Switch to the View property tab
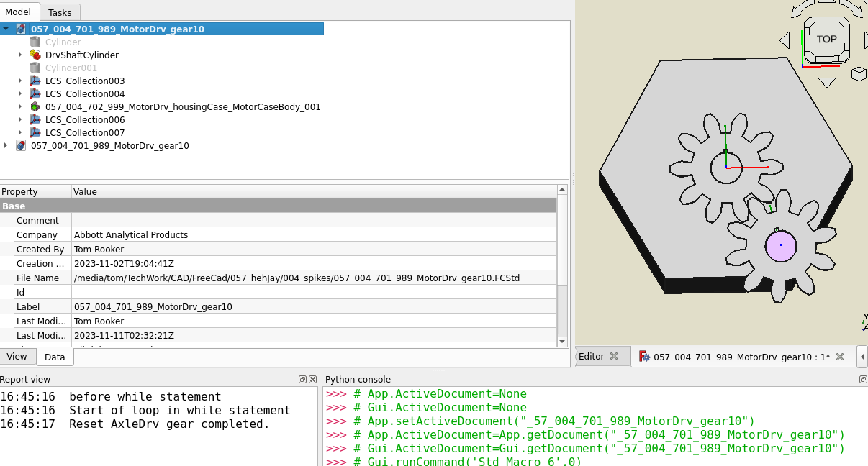This screenshot has height=466, width=868. point(17,357)
